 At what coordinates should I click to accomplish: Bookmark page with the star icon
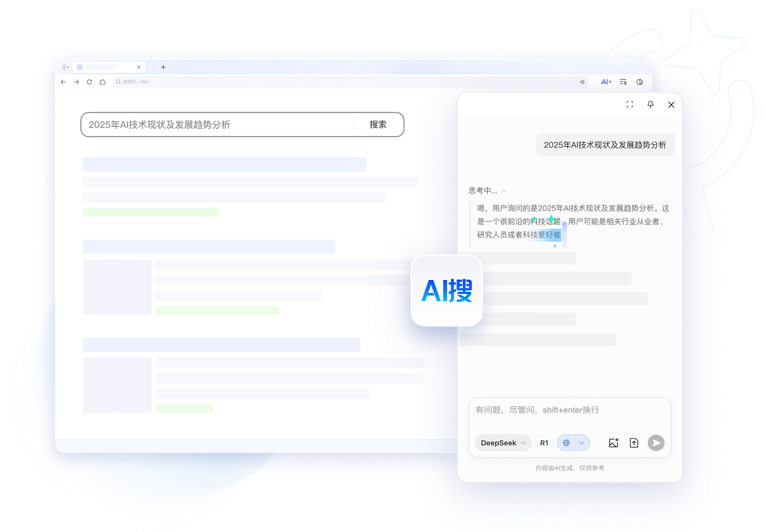point(582,82)
